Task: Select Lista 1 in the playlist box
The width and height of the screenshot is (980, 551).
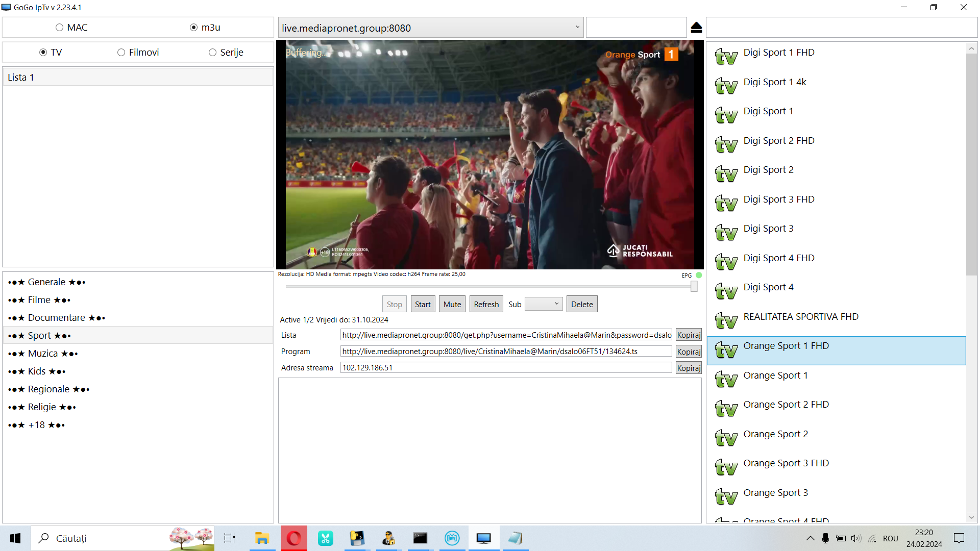Action: tap(138, 77)
